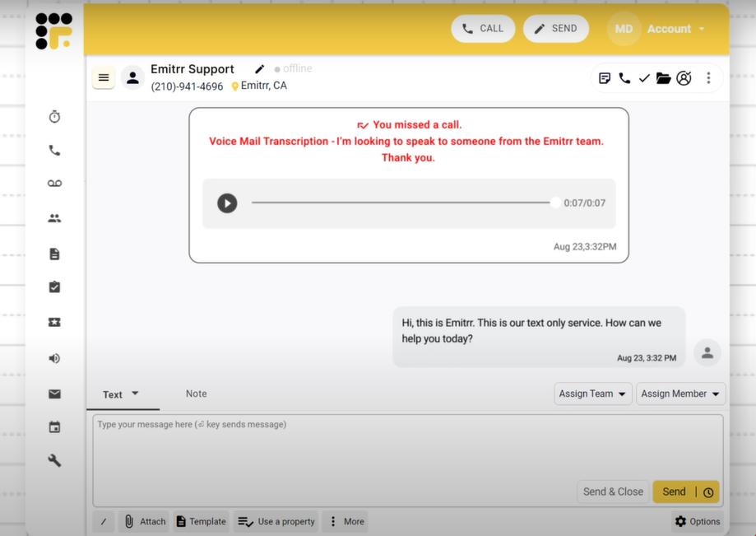
Task: Assign contact using the person-with-check icon
Action: [x=684, y=77]
